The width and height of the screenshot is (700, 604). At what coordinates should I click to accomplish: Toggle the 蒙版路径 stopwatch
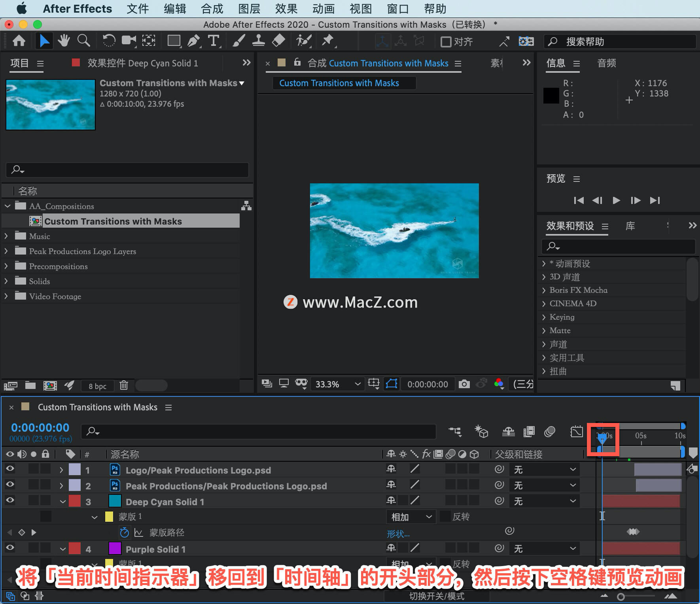click(x=124, y=532)
